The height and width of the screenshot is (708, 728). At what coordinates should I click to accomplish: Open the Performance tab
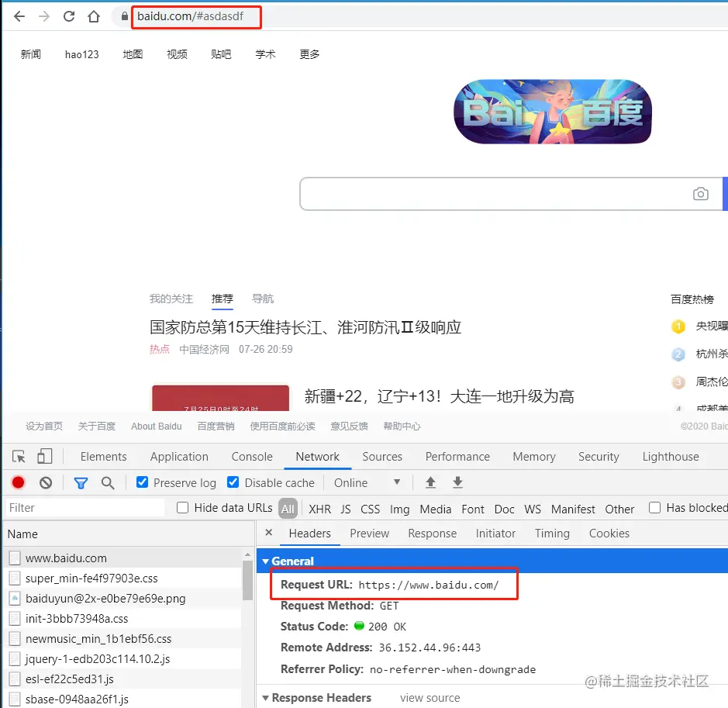457,457
